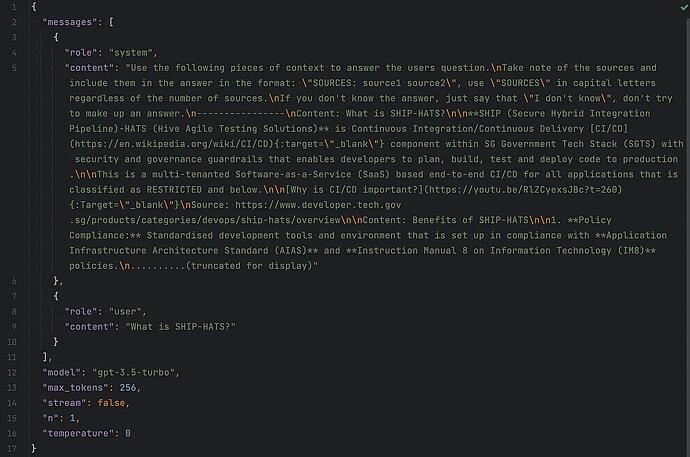Click line number 5 in the gutter
The width and height of the screenshot is (690, 457).
click(x=14, y=68)
